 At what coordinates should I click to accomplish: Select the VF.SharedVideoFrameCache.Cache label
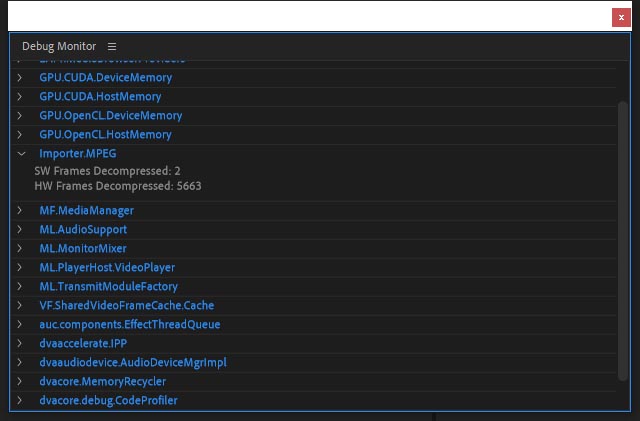(x=127, y=305)
